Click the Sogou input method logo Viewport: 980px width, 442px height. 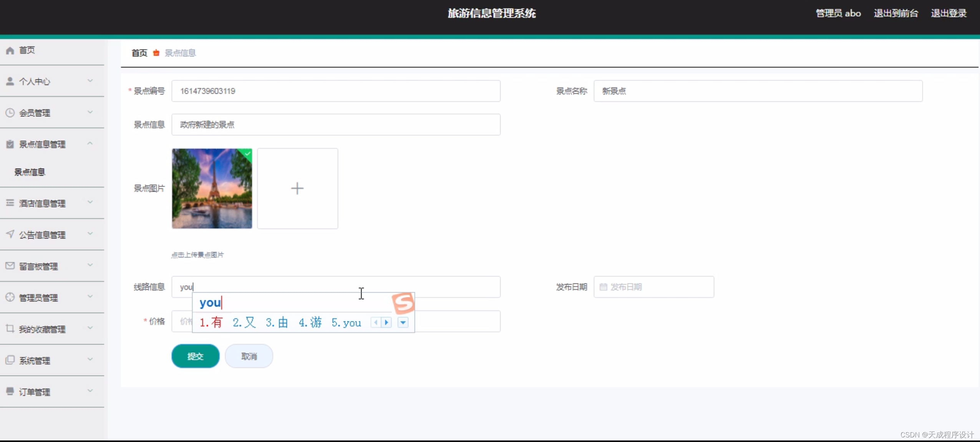point(404,303)
